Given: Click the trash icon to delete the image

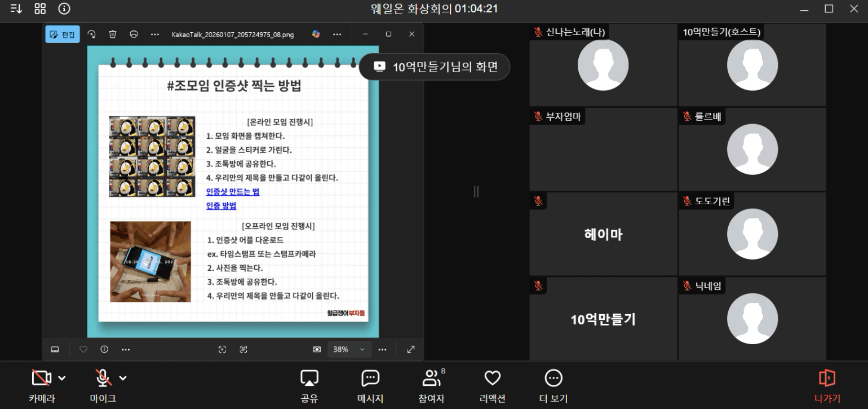Looking at the screenshot, I should point(113,34).
